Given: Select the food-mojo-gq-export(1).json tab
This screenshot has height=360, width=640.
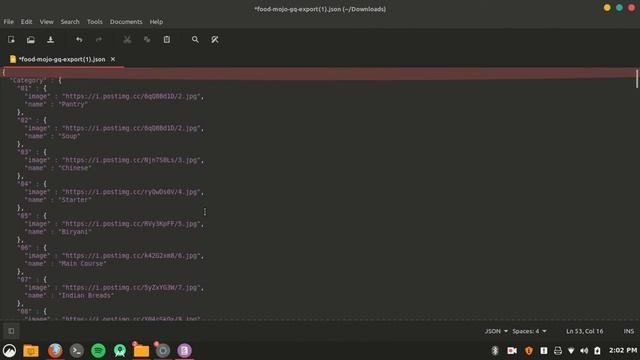Looking at the screenshot, I should (x=62, y=59).
